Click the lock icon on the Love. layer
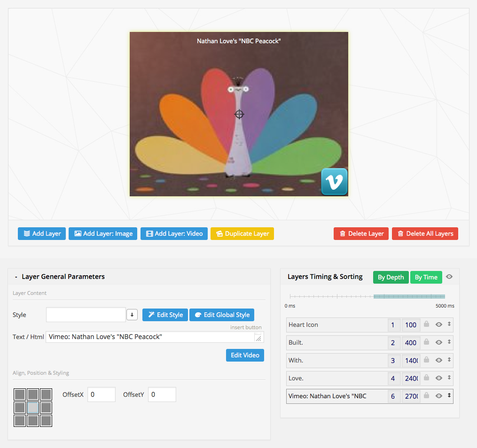 (426, 378)
